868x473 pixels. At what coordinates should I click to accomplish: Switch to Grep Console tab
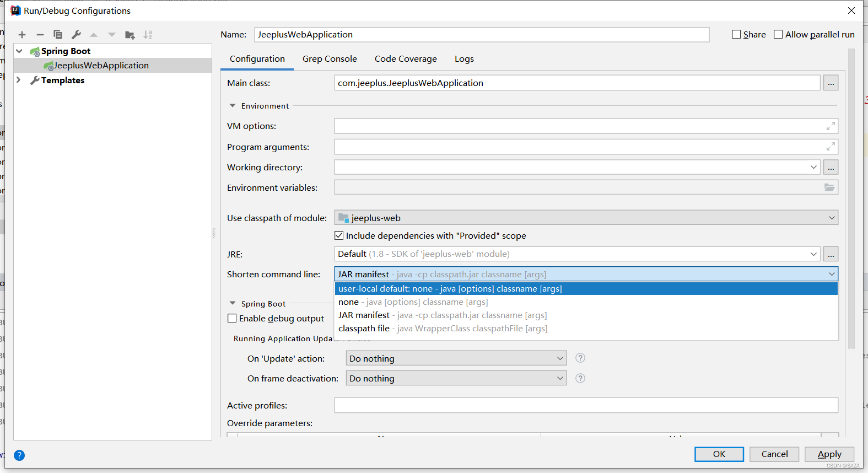(x=330, y=59)
